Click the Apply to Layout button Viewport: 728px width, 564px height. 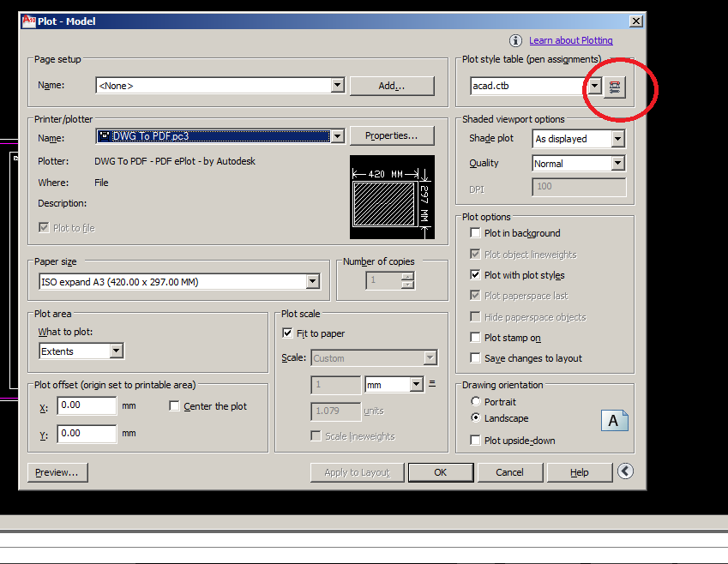tap(357, 472)
